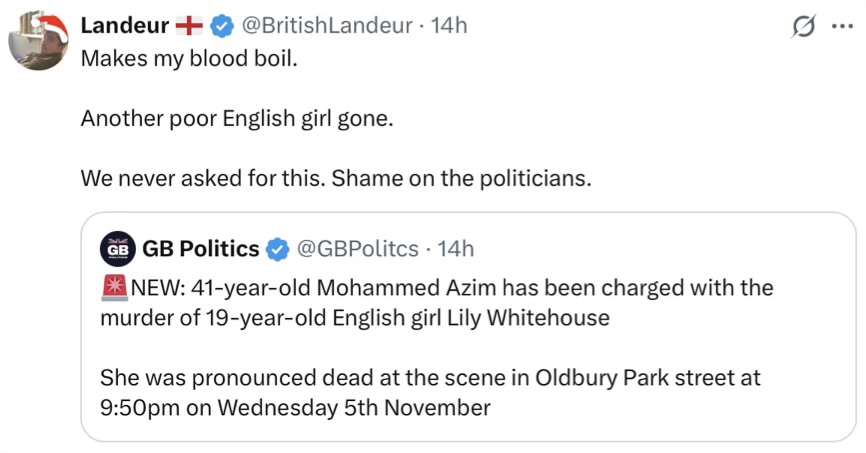Click GB Politics' verified checkmark badge
Screen dimensions: 866x453
[x=278, y=247]
